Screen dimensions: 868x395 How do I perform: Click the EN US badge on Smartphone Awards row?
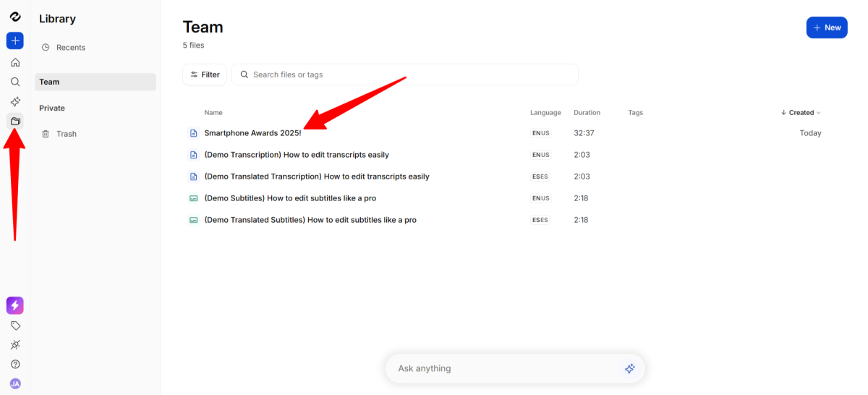tap(540, 133)
